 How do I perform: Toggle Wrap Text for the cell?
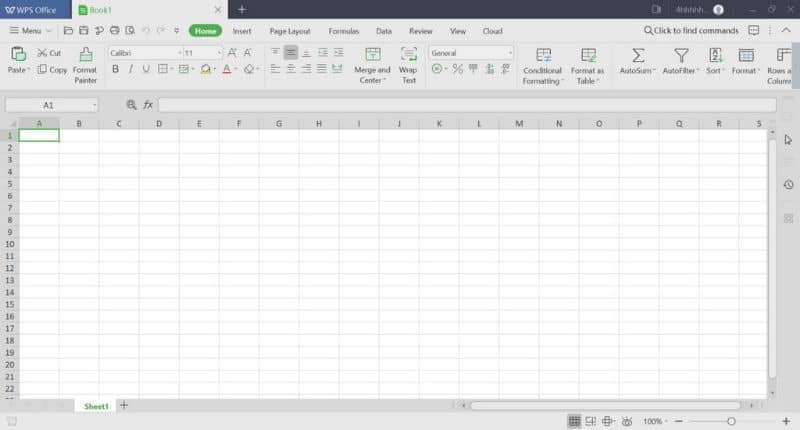[408, 55]
